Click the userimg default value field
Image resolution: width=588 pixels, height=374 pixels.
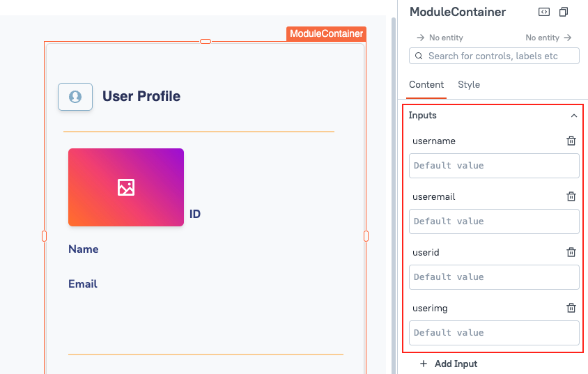point(494,333)
